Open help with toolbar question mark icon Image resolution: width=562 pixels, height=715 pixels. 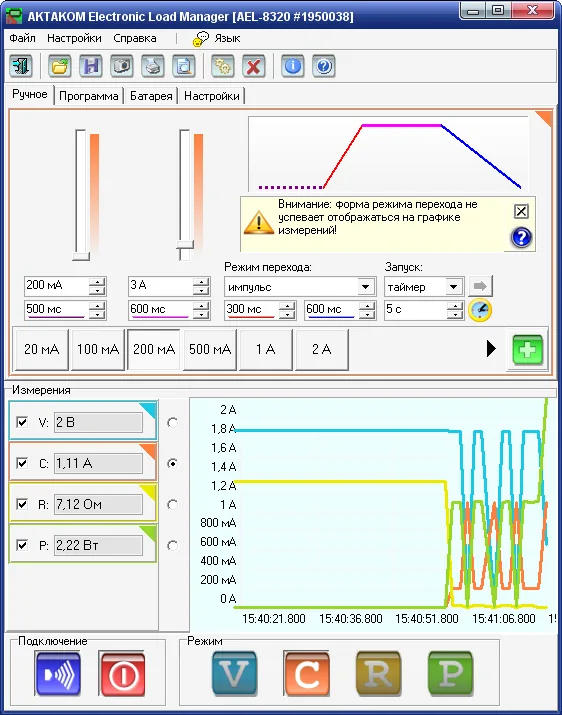pyautogui.click(x=323, y=66)
